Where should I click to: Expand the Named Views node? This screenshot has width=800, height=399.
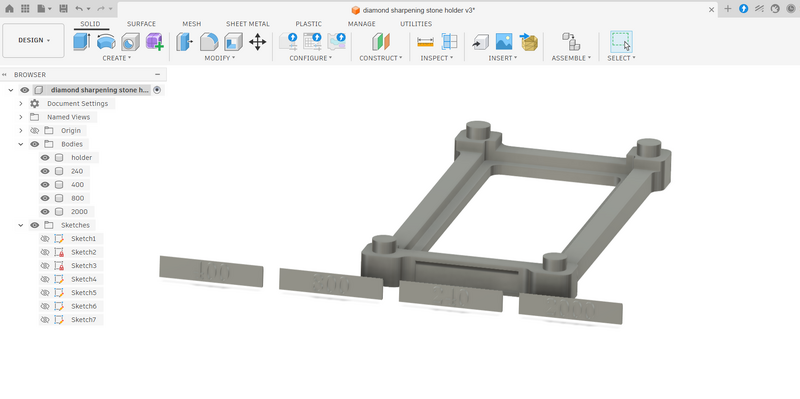pos(21,117)
